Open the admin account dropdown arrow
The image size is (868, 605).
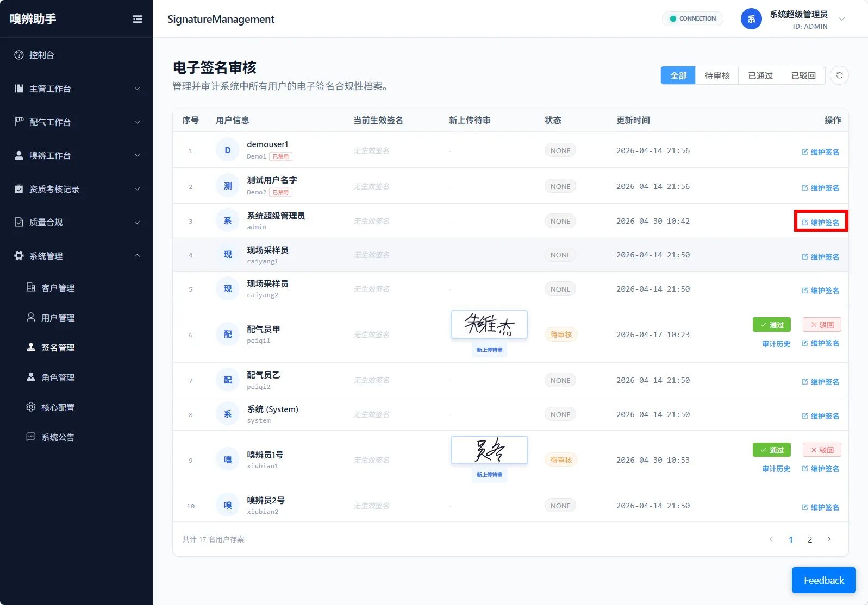[841, 19]
